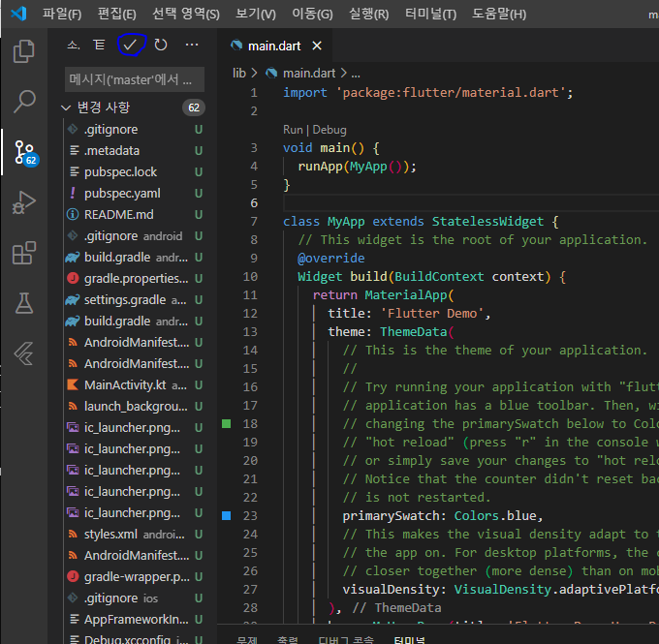The width and height of the screenshot is (659, 644).
Task: Open styles.xml android file
Action: coord(135,535)
